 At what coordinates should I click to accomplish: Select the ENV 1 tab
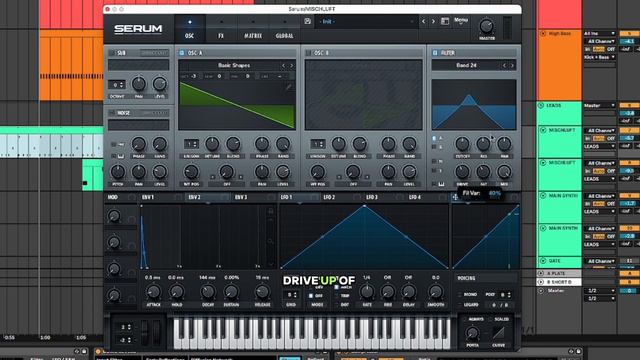pos(148,198)
